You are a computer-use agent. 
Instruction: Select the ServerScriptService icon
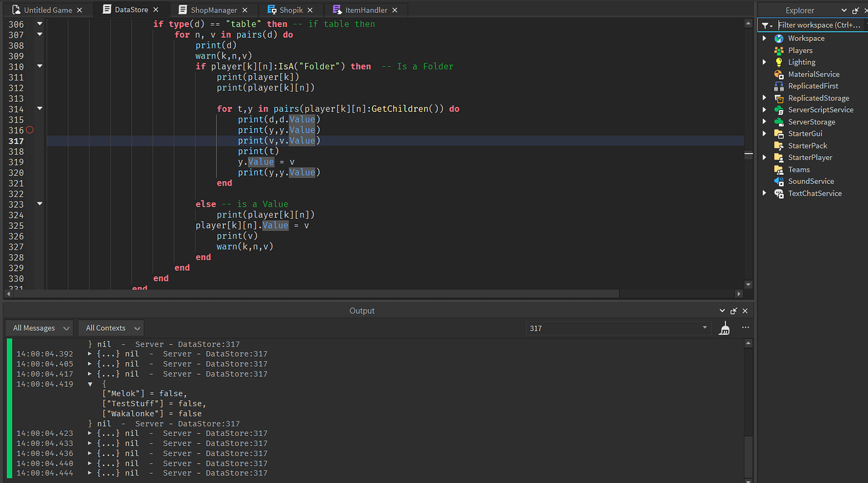[x=779, y=109]
